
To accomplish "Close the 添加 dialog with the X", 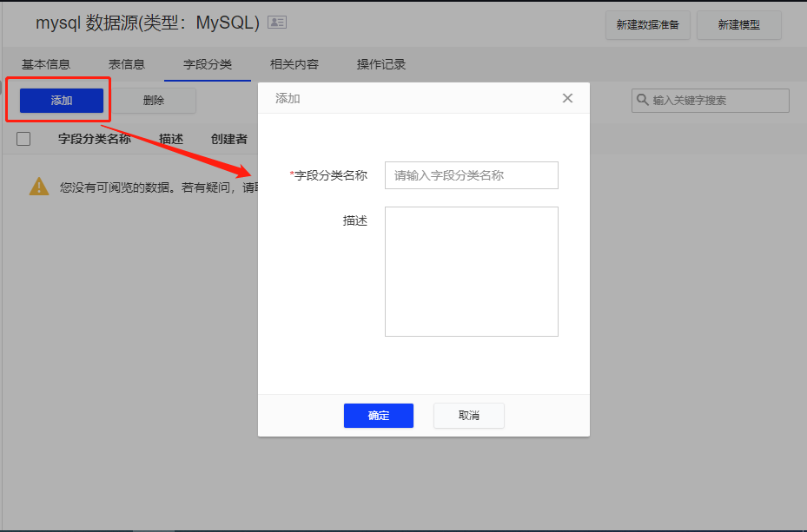I will pos(567,98).
